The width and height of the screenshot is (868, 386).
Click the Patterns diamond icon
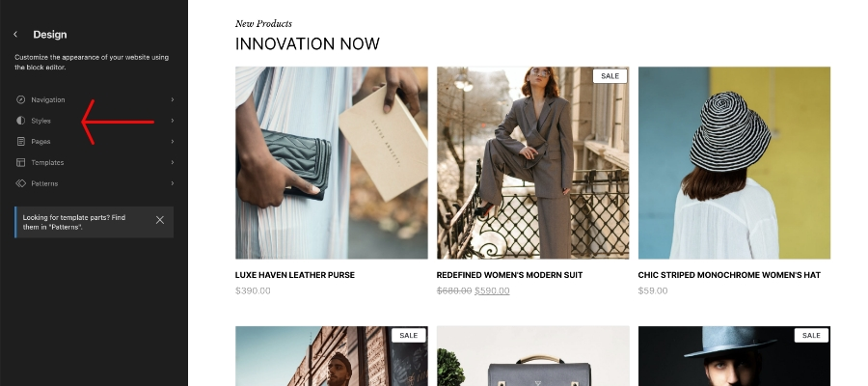[x=20, y=183]
